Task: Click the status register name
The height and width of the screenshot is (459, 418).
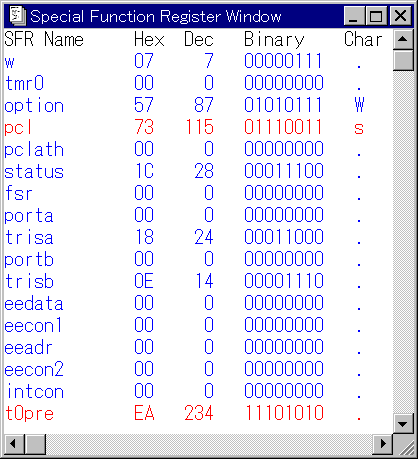Action: [x=34, y=172]
